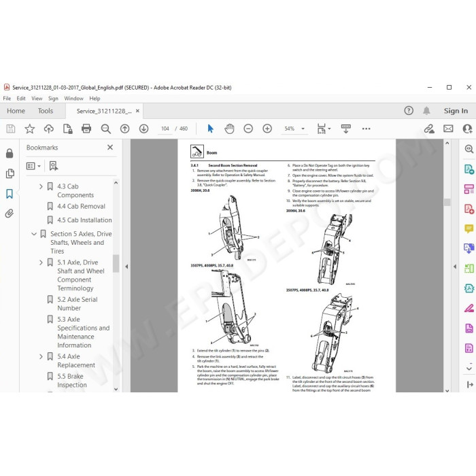Open 5.5 Brake Inspection bookmark
Image resolution: width=476 pixels, height=476 pixels.
(72, 380)
